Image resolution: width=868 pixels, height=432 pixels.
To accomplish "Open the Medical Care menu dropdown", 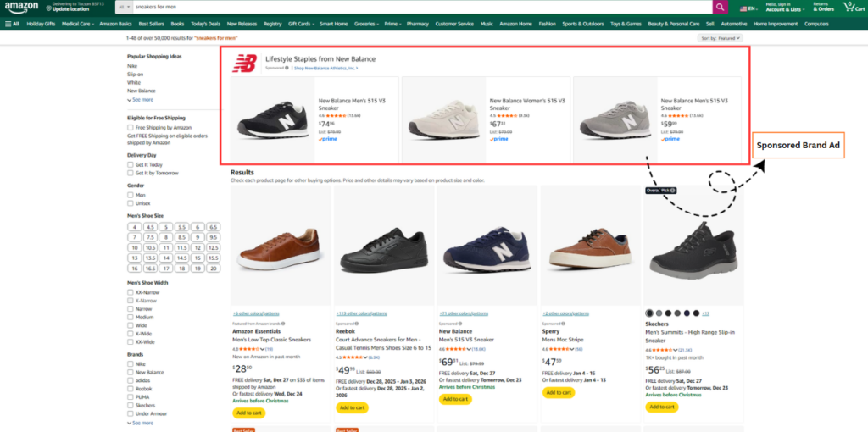I will [x=78, y=24].
